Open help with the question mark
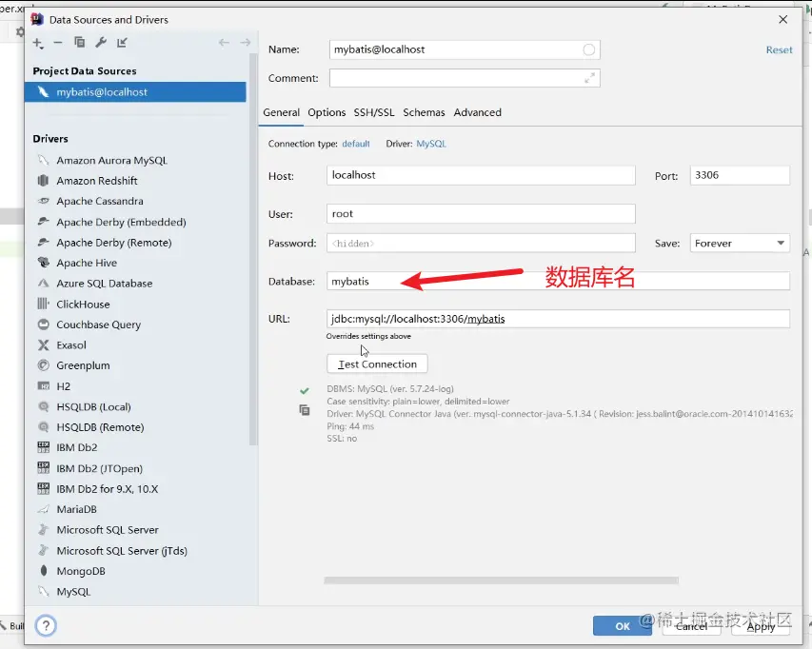The width and height of the screenshot is (812, 649). click(x=46, y=625)
